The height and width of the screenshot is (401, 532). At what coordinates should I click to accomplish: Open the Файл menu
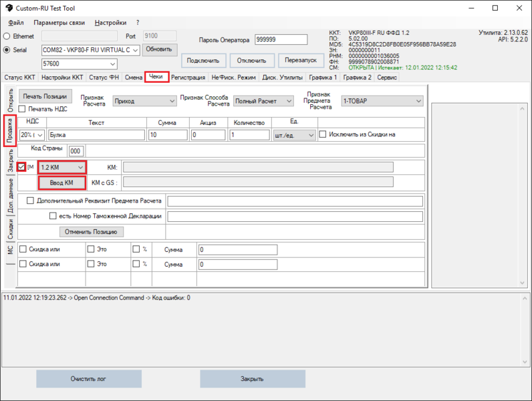tap(17, 23)
